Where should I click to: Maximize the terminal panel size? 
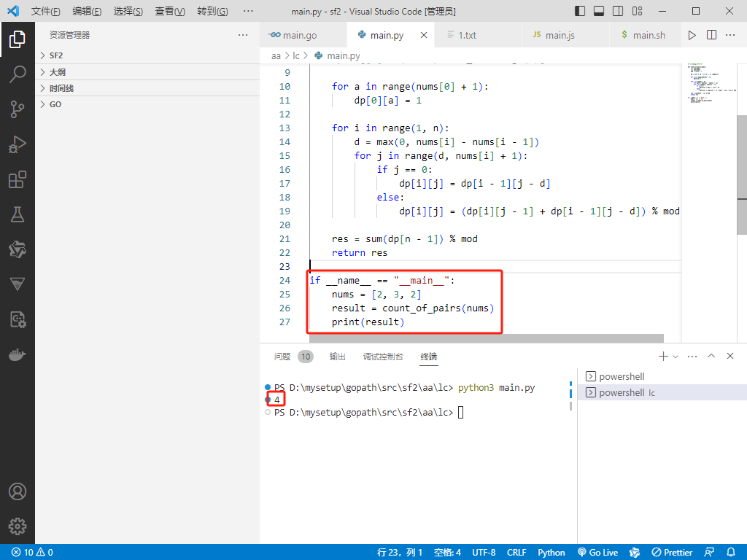(x=711, y=356)
